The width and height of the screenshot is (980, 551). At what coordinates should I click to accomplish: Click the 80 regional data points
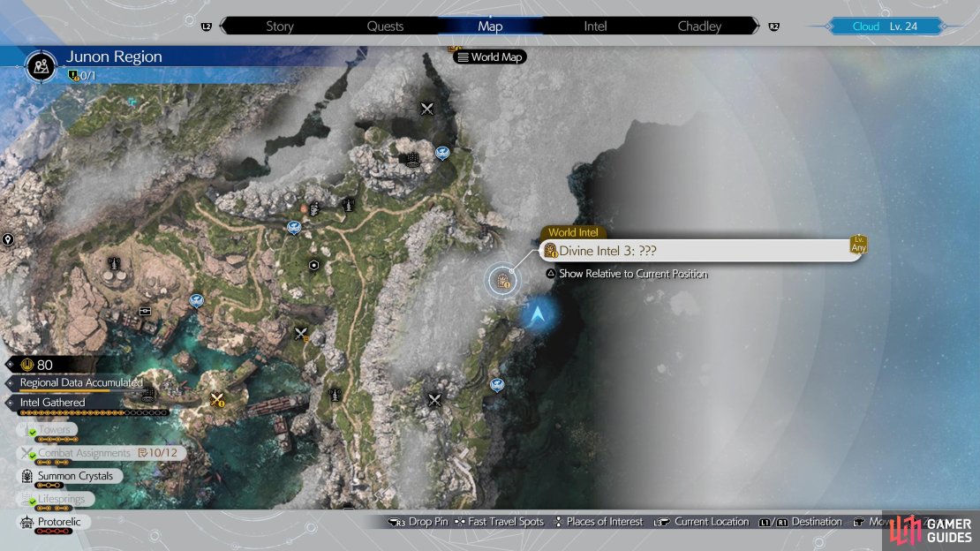[x=37, y=365]
